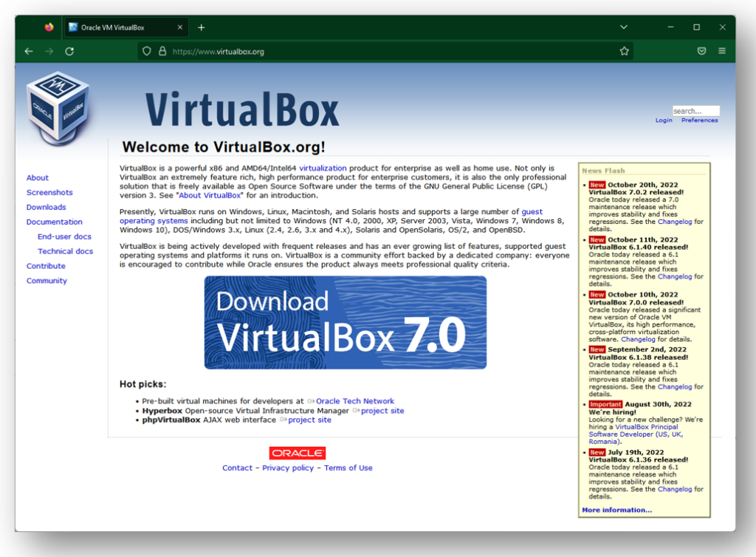Go back with the back arrow
The width and height of the screenshot is (756, 557).
29,51
